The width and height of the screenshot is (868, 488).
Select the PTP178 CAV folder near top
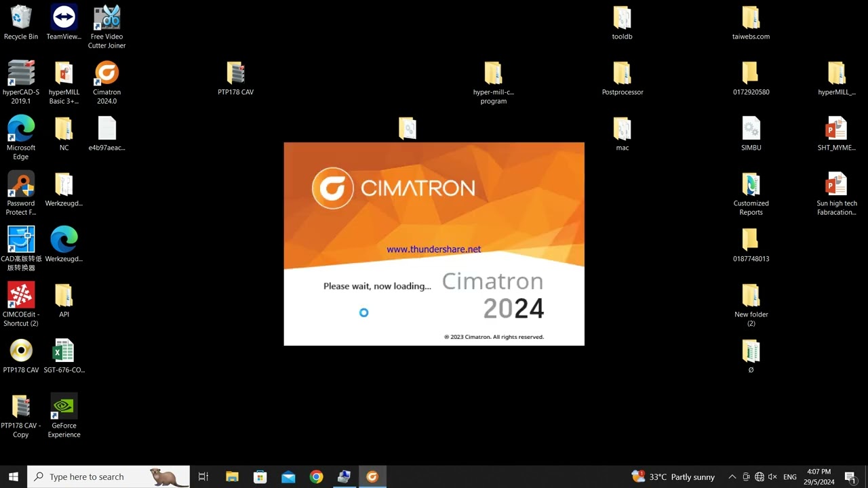(235, 78)
